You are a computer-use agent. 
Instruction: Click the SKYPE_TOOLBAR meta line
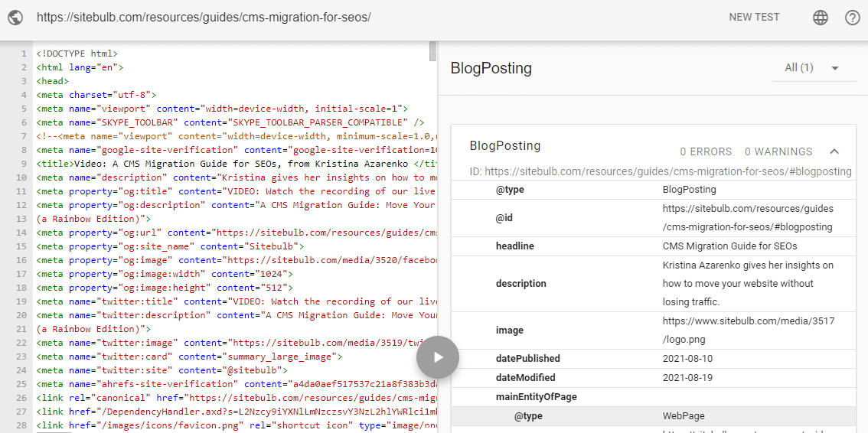(x=230, y=122)
